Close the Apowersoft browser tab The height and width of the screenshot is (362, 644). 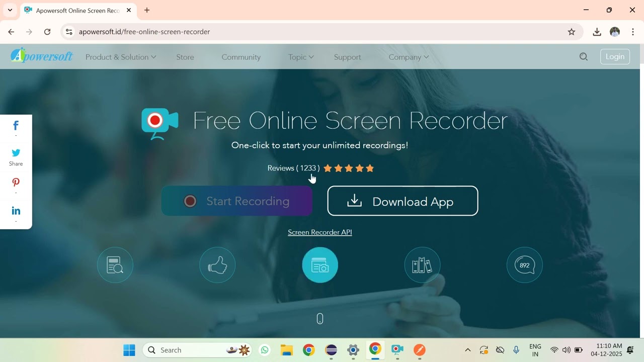(x=129, y=10)
